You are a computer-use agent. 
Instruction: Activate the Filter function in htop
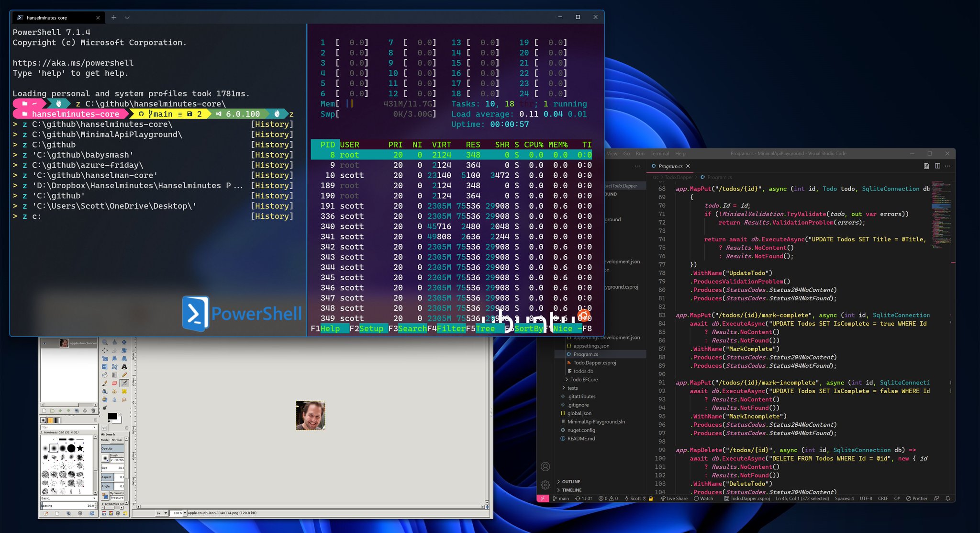(x=452, y=329)
